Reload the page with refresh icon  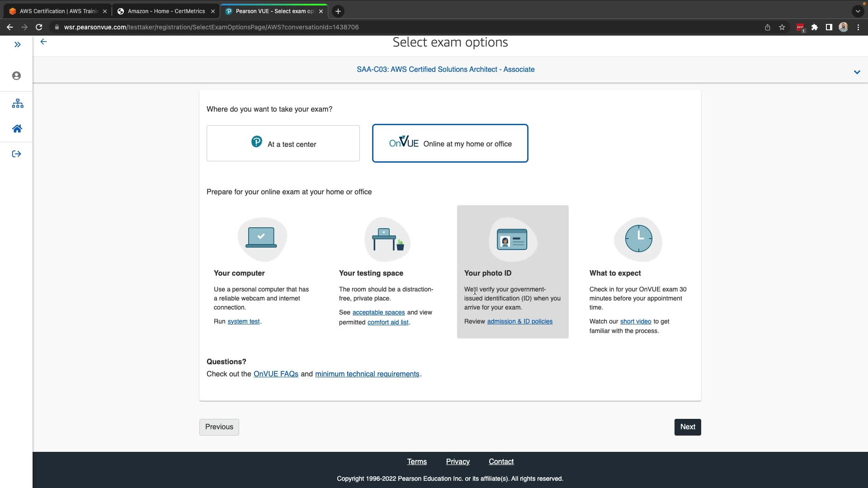pyautogui.click(x=39, y=27)
